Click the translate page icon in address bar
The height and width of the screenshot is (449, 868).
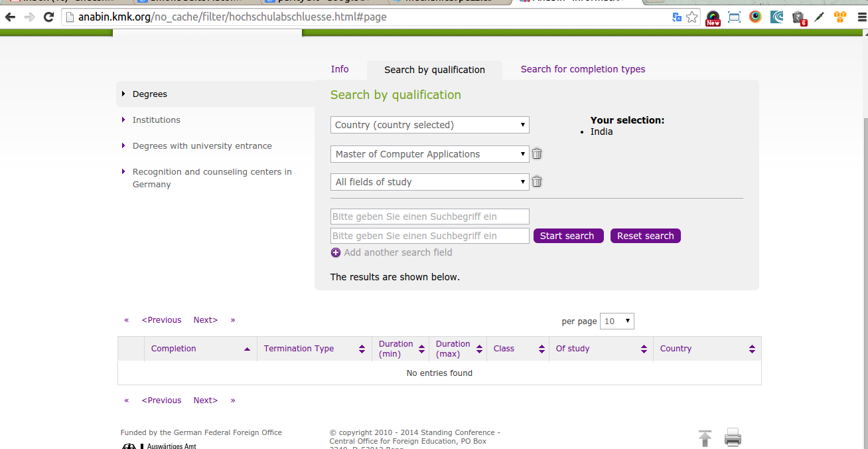[x=677, y=17]
